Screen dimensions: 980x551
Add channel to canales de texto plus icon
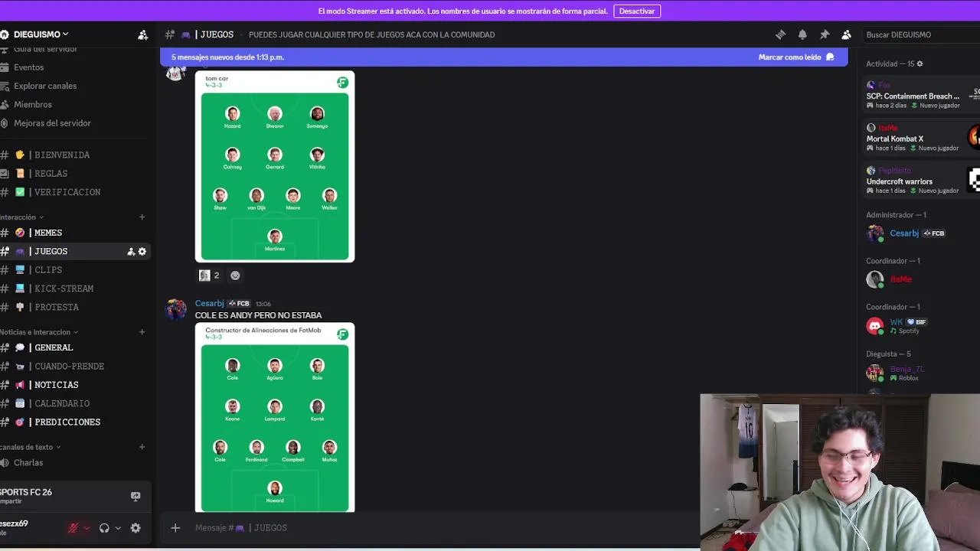pyautogui.click(x=142, y=447)
